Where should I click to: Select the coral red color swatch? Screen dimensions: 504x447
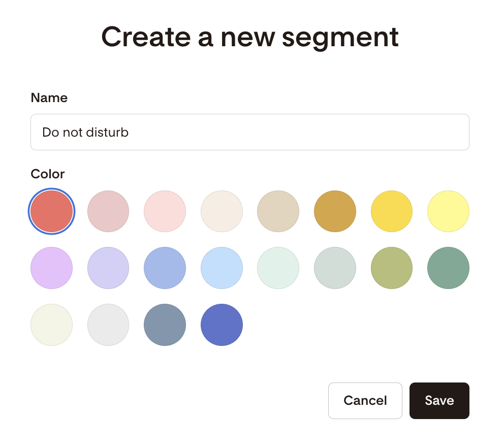click(51, 211)
